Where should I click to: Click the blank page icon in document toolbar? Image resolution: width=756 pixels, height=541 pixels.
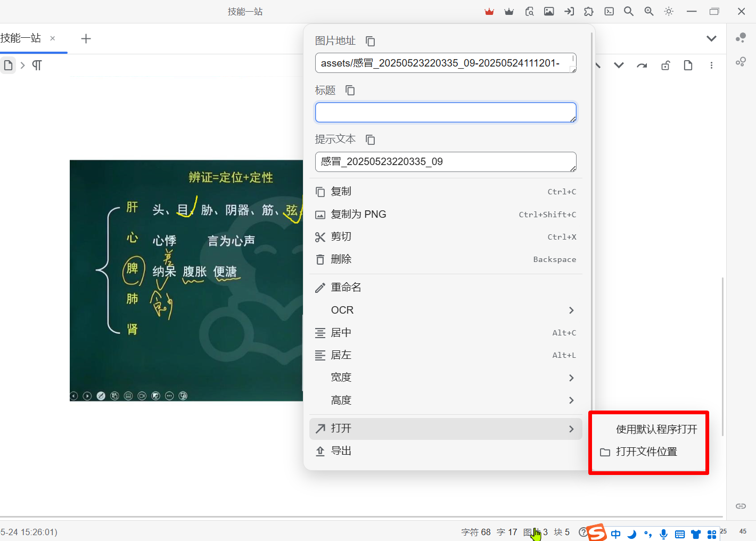[x=688, y=65]
